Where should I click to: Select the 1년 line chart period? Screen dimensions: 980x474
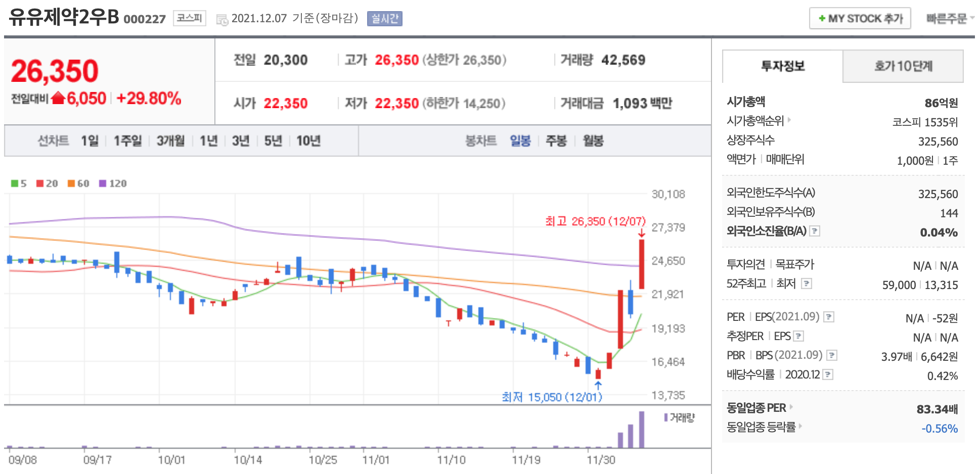pos(208,140)
